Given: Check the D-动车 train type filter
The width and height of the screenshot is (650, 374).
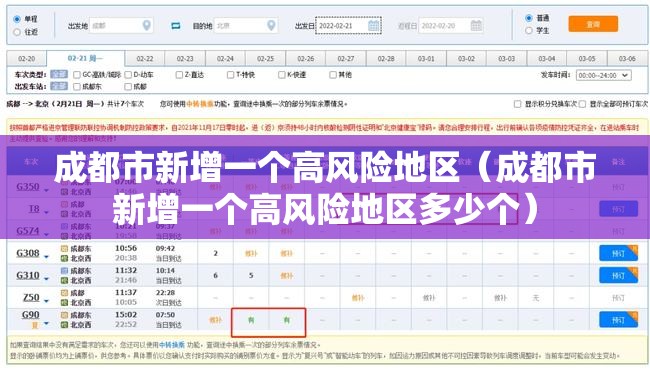Looking at the screenshot, I should [128, 75].
